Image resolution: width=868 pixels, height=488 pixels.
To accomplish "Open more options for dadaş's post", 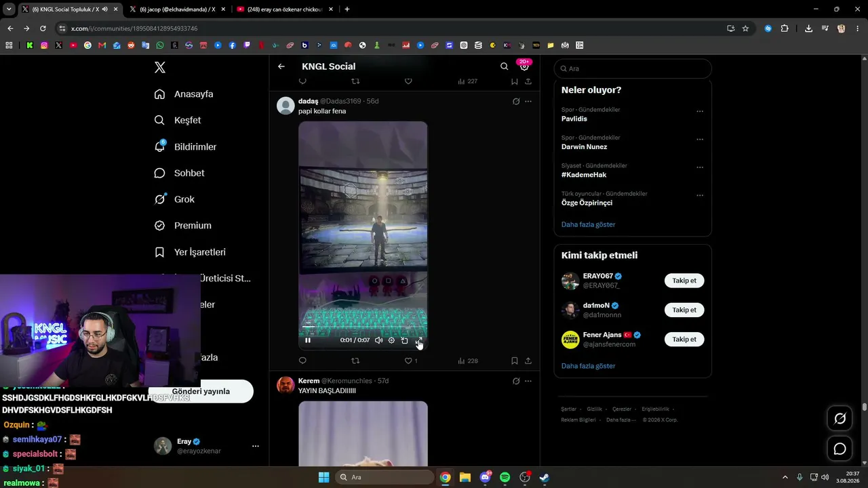I will tap(528, 102).
